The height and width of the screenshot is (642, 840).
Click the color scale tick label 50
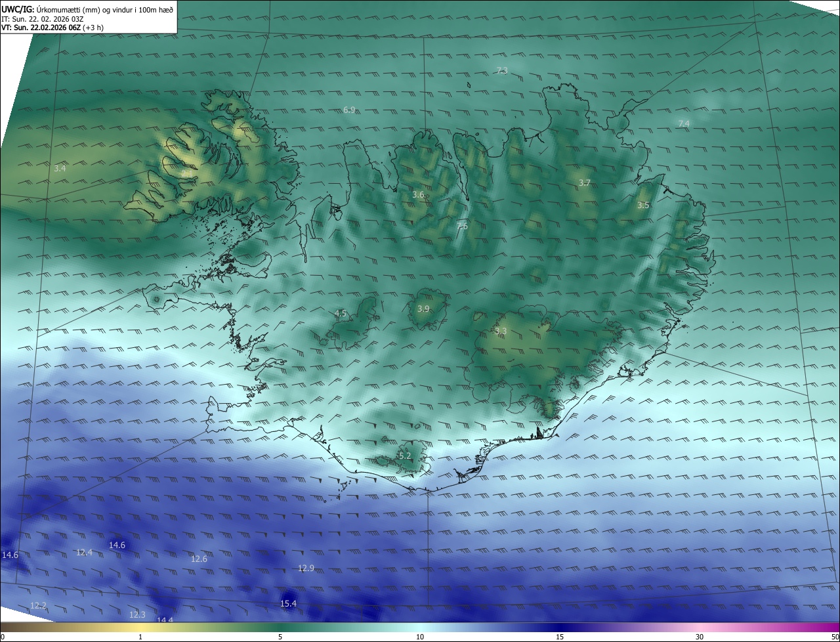click(x=835, y=637)
